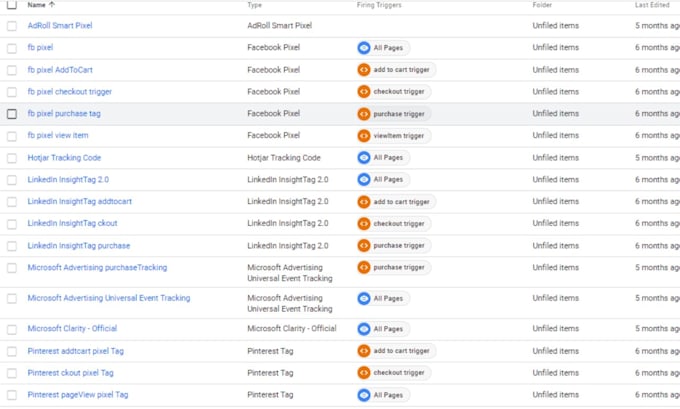Click checkout trigger icon in LinkedIn ckout row
680x409 pixels.
click(364, 223)
